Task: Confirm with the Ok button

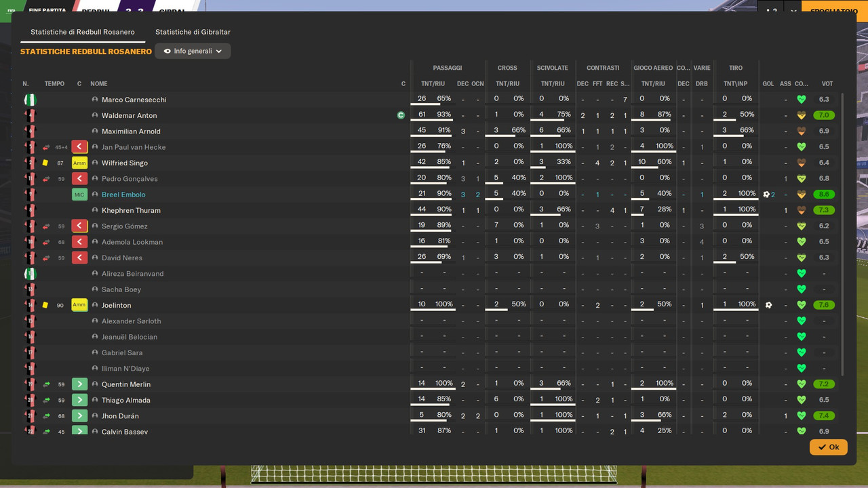Action: (x=828, y=447)
